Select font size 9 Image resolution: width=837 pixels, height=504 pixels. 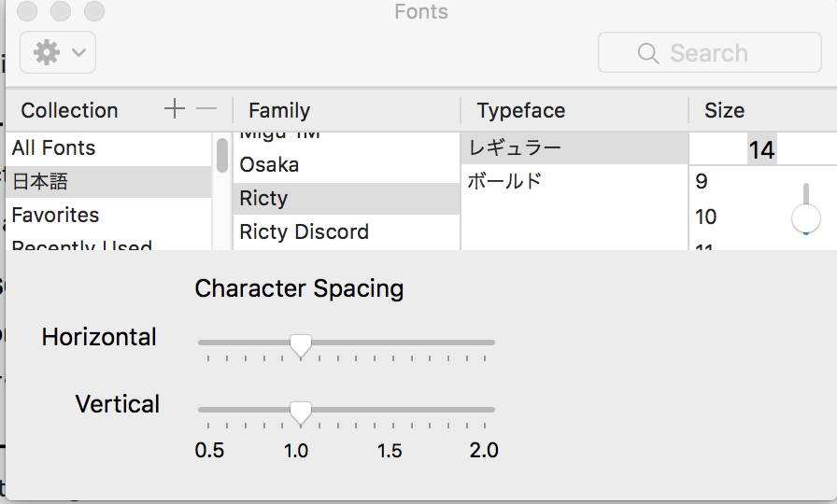702,182
